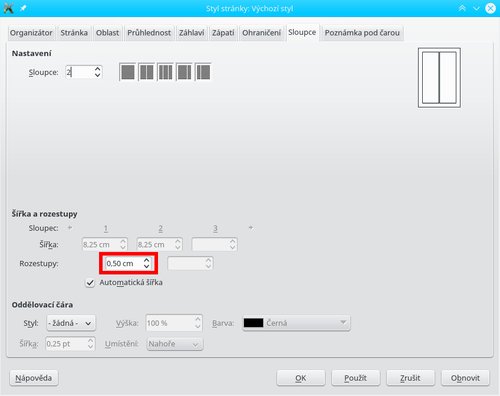Switch to the Stránka tab
The height and width of the screenshot is (396, 500).
pyautogui.click(x=74, y=33)
